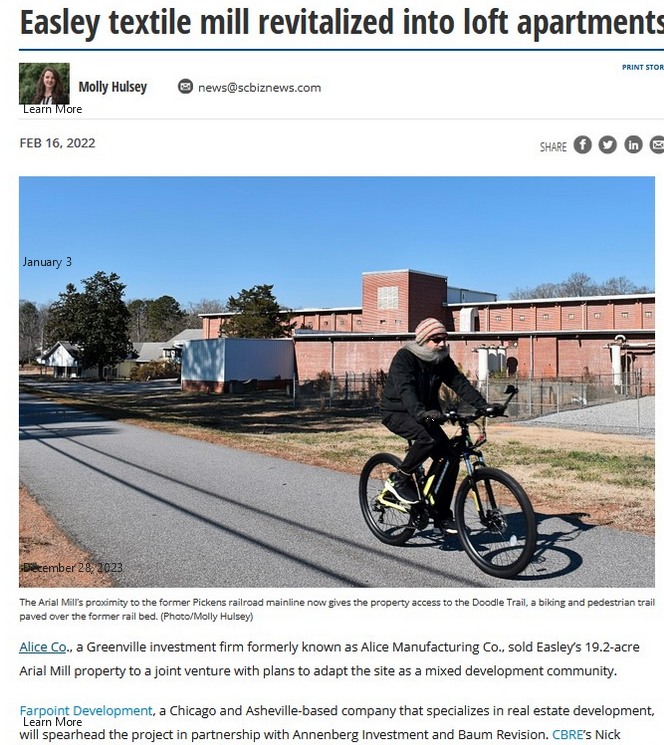
Task: Open the Print Story link
Action: tap(643, 67)
